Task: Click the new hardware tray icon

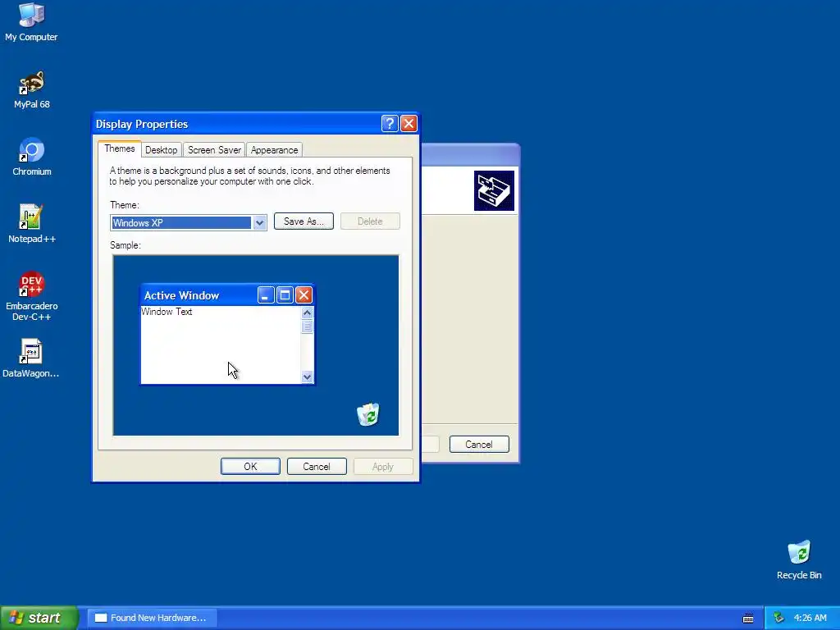Action: (x=778, y=618)
